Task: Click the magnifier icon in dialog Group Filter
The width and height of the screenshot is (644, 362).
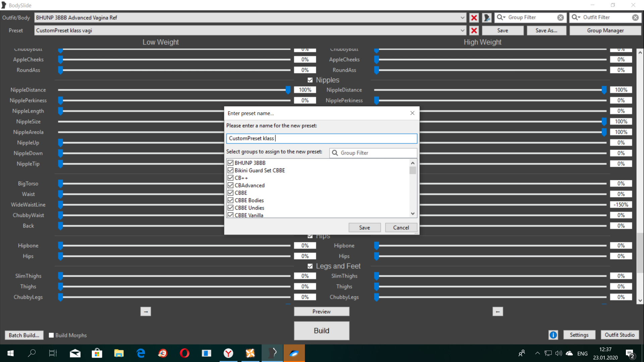Action: click(335, 153)
